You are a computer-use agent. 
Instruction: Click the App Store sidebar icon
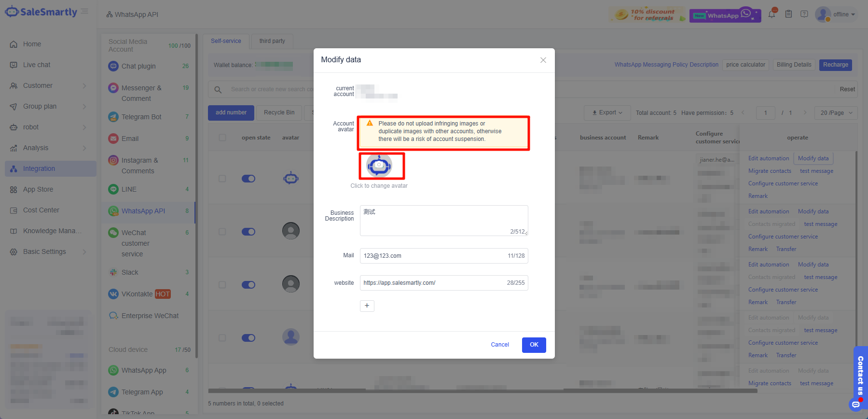(14, 190)
